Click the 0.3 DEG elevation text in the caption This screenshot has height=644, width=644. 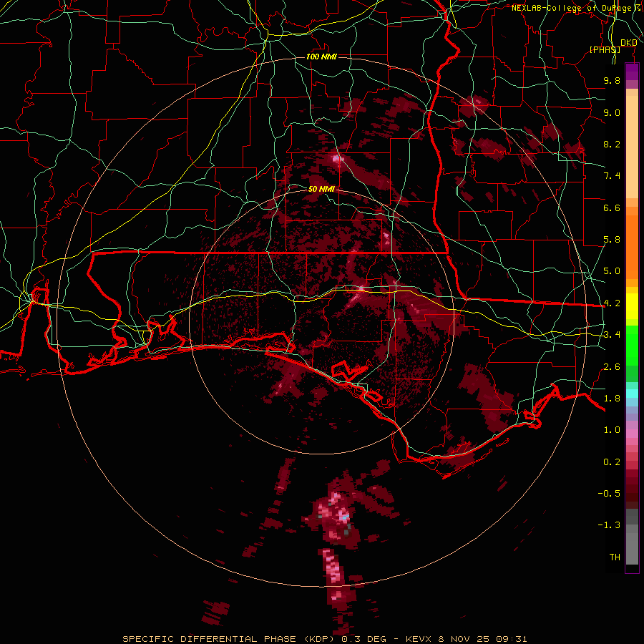[366, 639]
